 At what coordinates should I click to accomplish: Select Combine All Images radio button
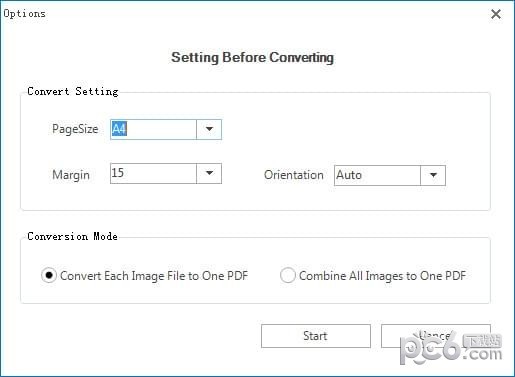click(x=287, y=275)
